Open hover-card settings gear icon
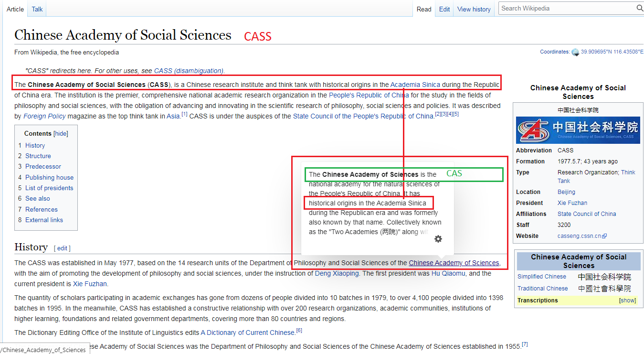644x354 pixels. [438, 239]
